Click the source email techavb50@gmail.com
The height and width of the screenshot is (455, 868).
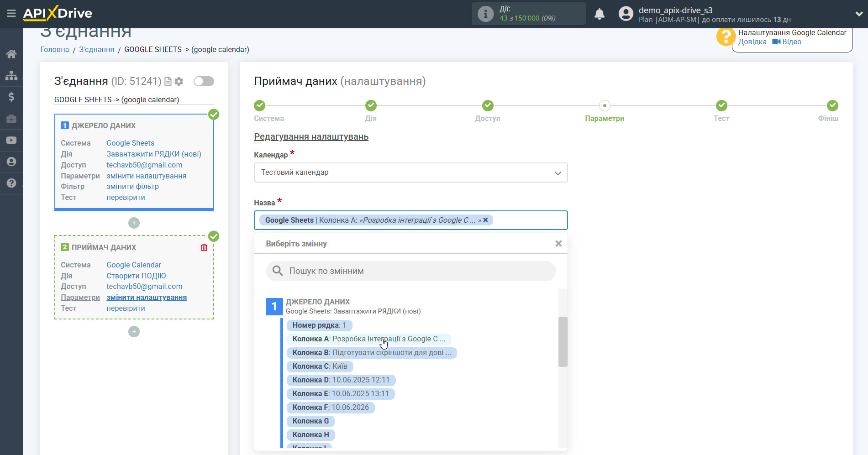pyautogui.click(x=144, y=165)
